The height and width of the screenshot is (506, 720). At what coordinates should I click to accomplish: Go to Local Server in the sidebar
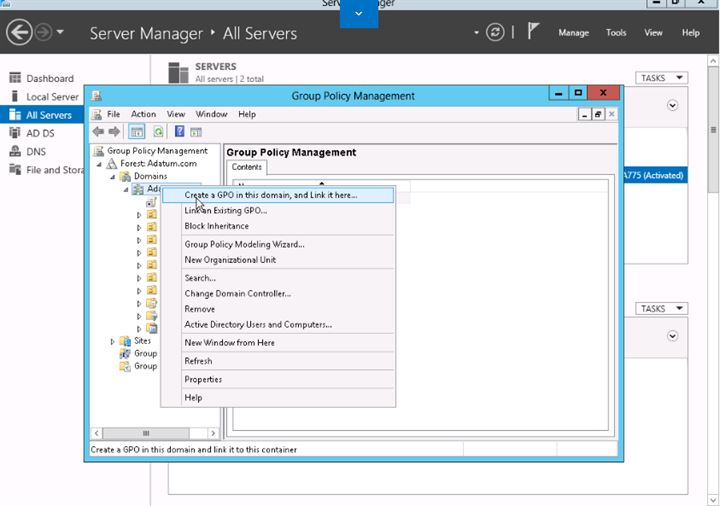[x=52, y=97]
